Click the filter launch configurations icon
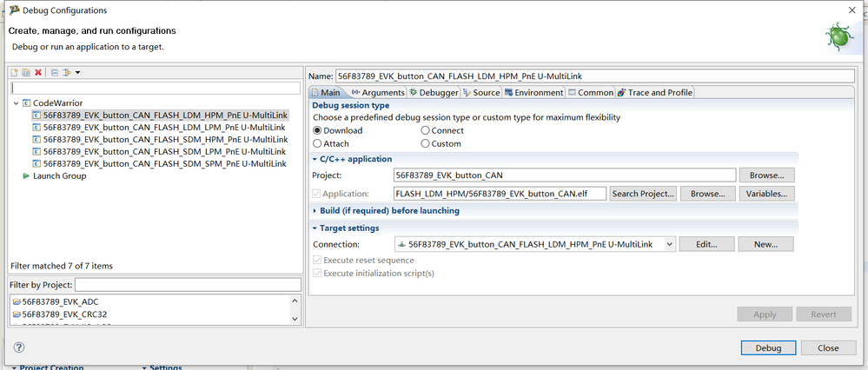This screenshot has height=370, width=868. click(66, 72)
